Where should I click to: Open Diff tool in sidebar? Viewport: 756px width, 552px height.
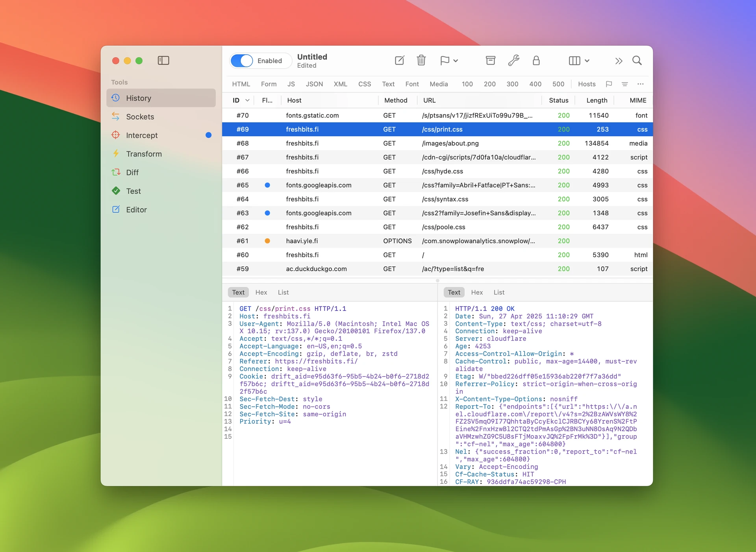coord(161,172)
